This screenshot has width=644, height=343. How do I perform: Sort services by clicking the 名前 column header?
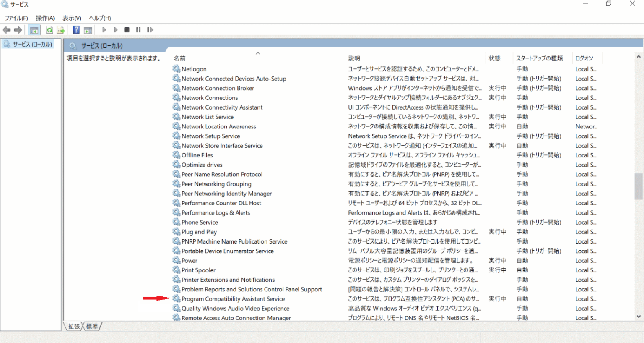pyautogui.click(x=179, y=58)
